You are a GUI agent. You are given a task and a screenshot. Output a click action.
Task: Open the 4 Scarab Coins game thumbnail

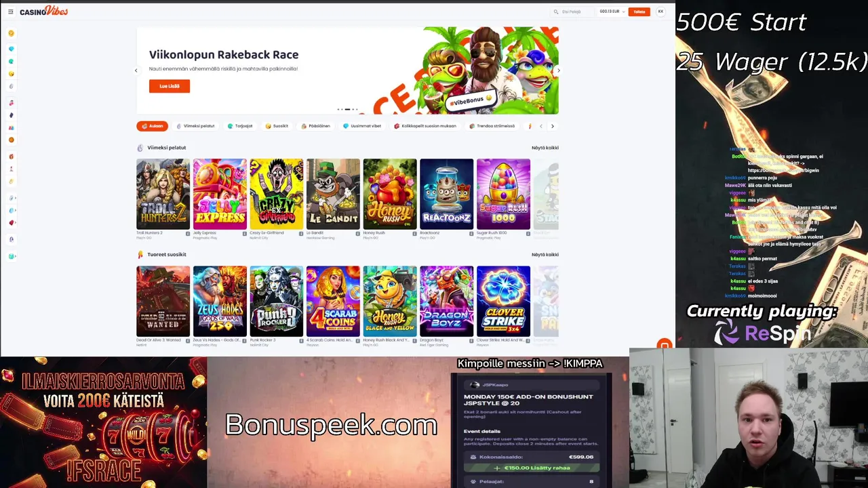(333, 301)
